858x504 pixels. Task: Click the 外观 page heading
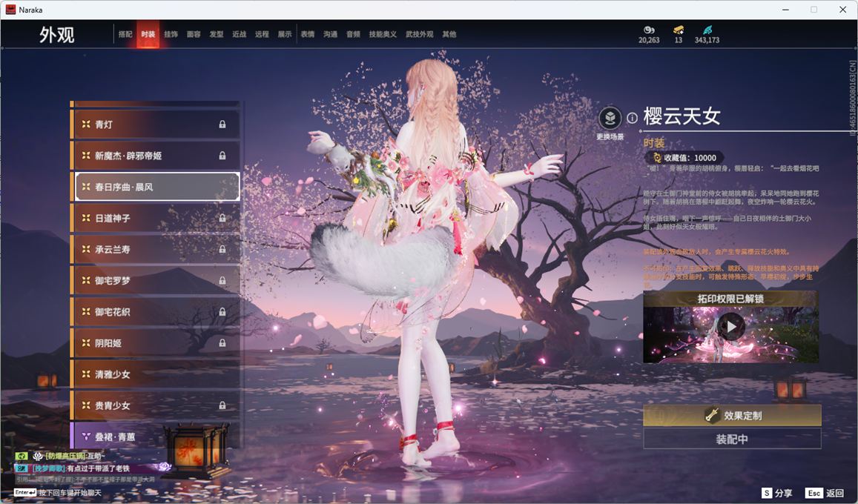56,34
